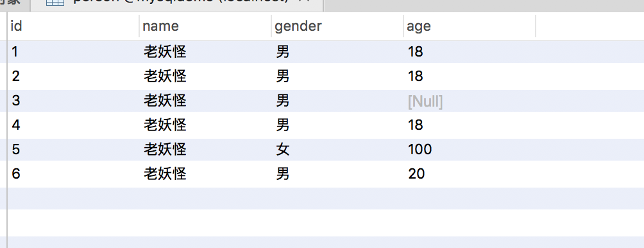The width and height of the screenshot is (644, 248).
Task: Click the name cell in row with id 5
Action: coord(205,149)
